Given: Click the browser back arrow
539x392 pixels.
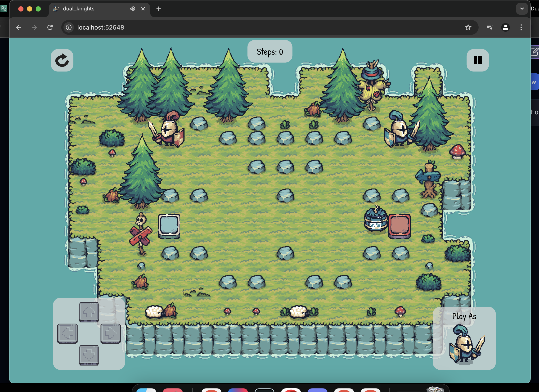Looking at the screenshot, I should [x=19, y=28].
